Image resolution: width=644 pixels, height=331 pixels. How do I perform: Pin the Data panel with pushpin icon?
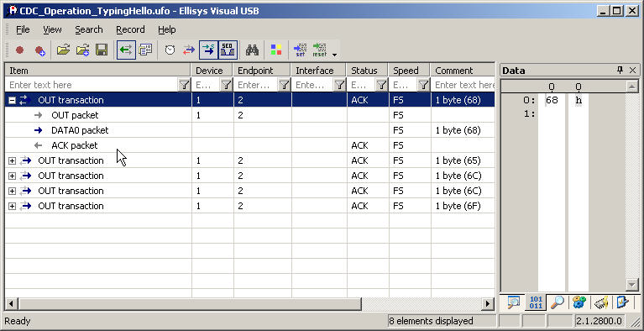coord(620,71)
